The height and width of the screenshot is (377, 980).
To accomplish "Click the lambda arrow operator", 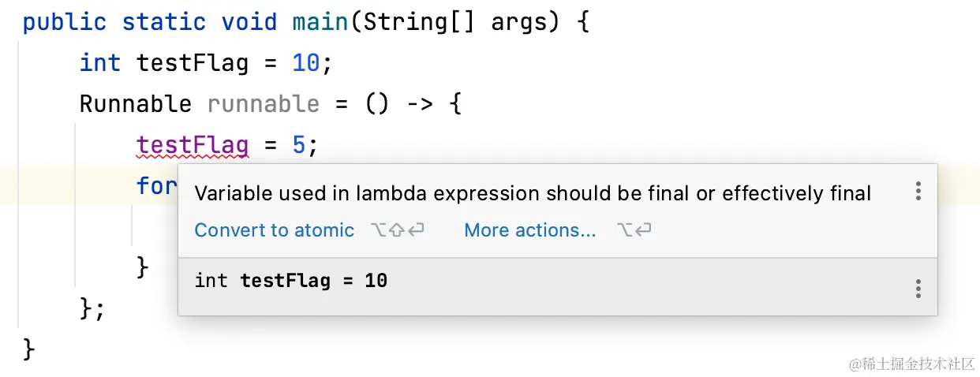I will point(419,104).
